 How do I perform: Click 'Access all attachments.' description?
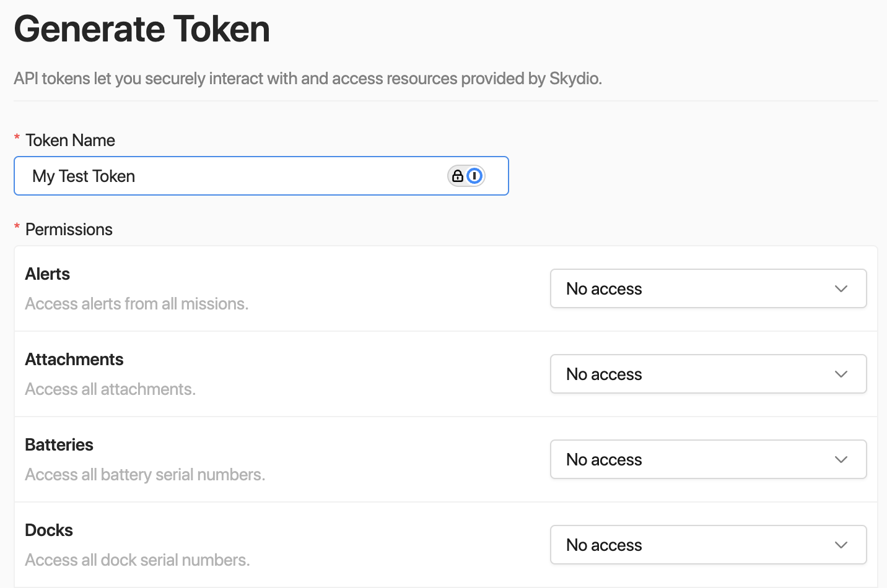tap(110, 389)
